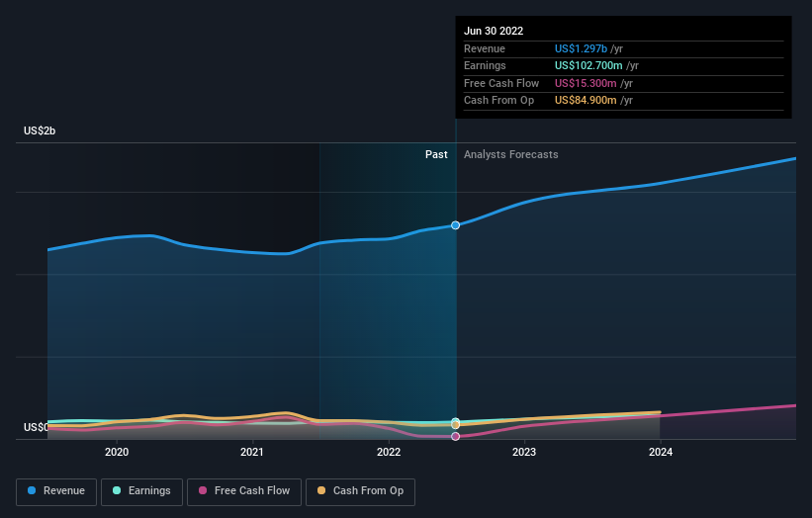Image resolution: width=812 pixels, height=518 pixels.
Task: Click the blue Revenue data point marker
Action: click(x=455, y=225)
